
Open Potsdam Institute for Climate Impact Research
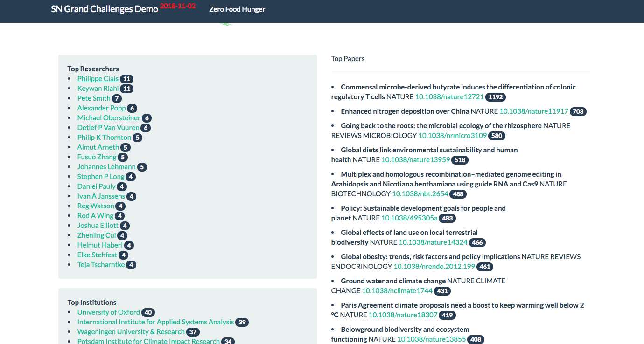[148, 341]
